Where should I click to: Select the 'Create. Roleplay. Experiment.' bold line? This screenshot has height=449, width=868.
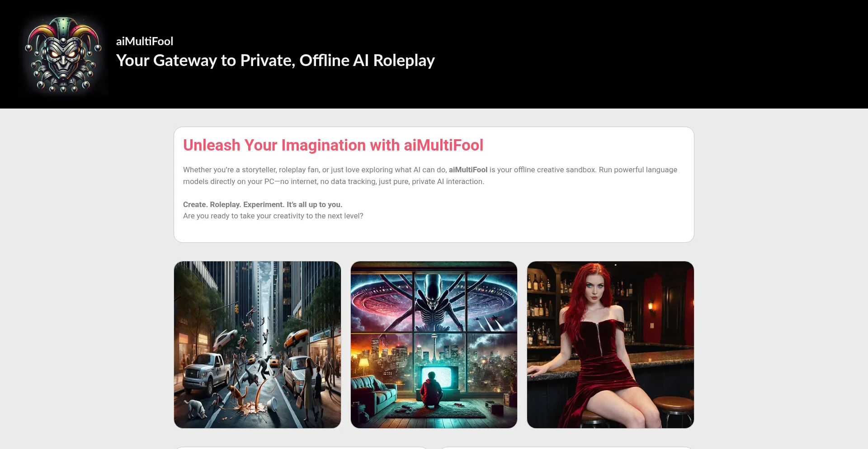pyautogui.click(x=263, y=204)
